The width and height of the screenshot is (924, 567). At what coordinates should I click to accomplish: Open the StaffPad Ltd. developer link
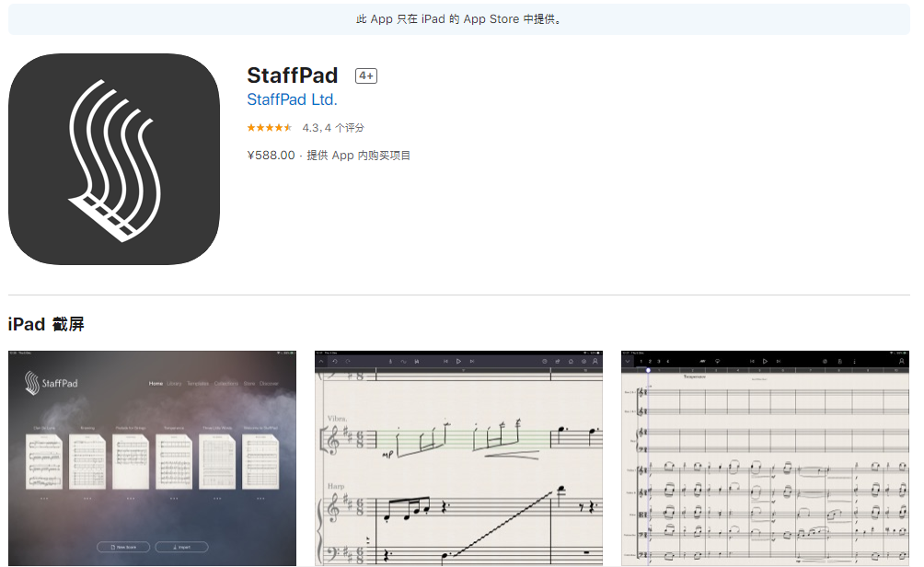pyautogui.click(x=292, y=99)
